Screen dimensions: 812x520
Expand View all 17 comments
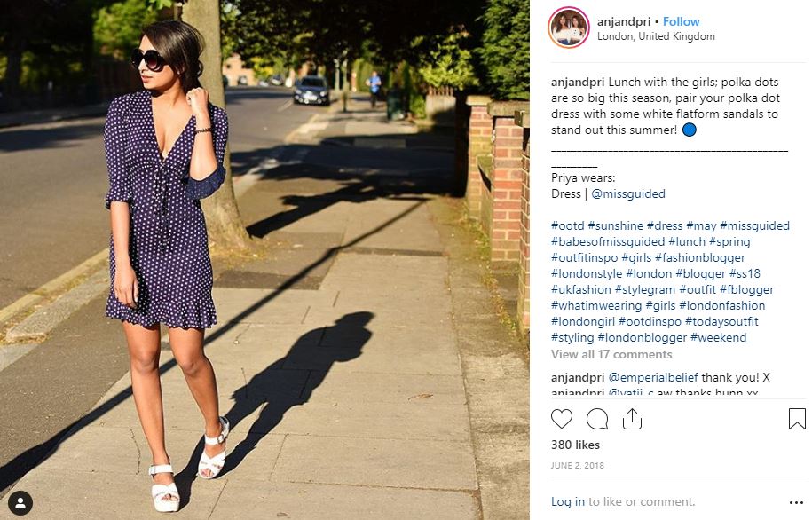click(611, 354)
